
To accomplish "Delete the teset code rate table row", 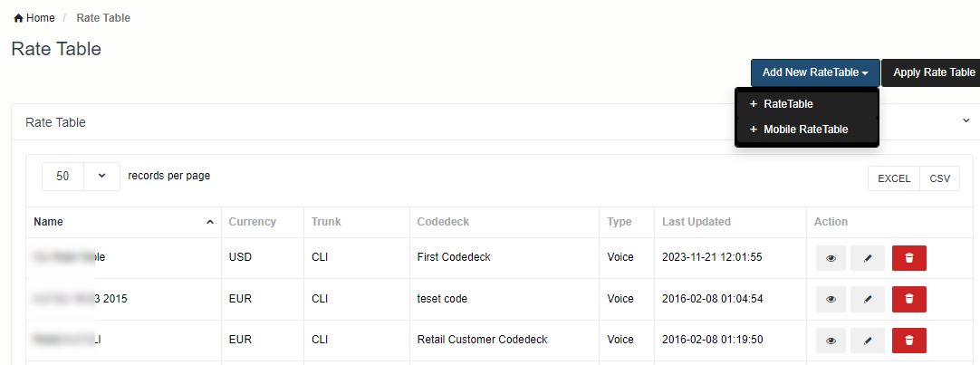I will click(908, 299).
